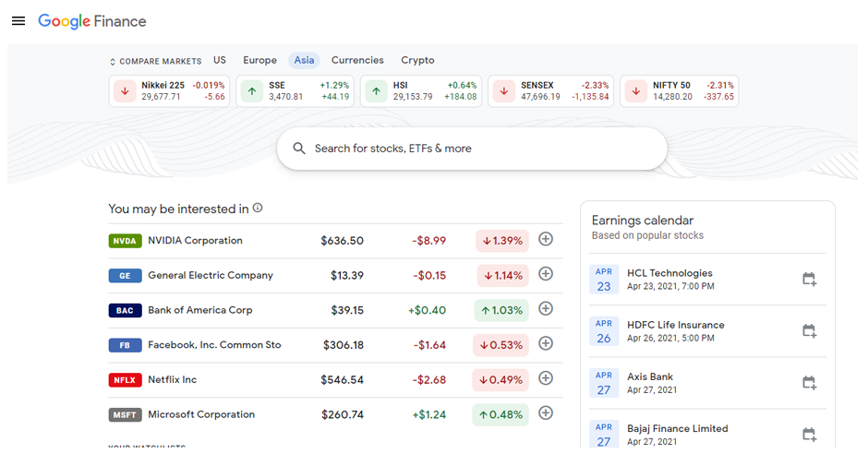Open HCL Technologies earnings entry
This screenshot has height=454, width=868.
(x=707, y=280)
